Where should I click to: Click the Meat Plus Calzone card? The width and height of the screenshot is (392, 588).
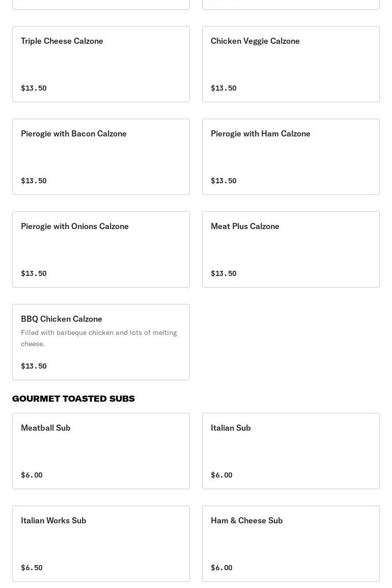coord(291,249)
